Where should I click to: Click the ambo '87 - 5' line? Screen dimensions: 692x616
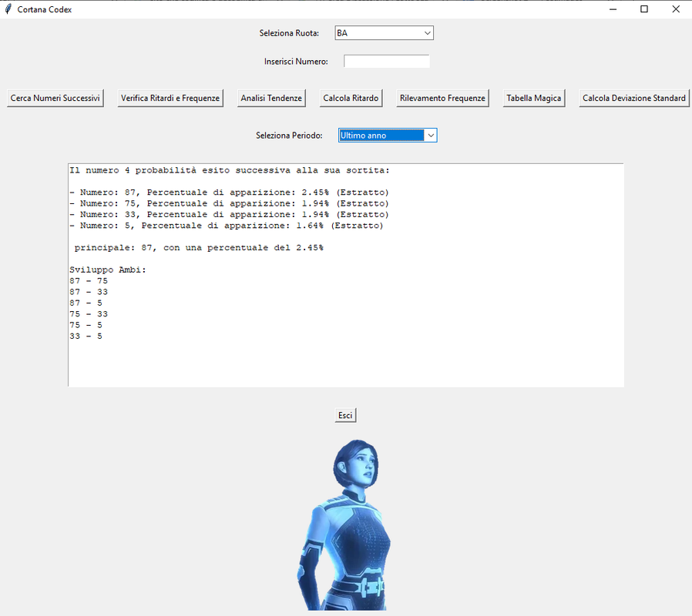coord(86,303)
